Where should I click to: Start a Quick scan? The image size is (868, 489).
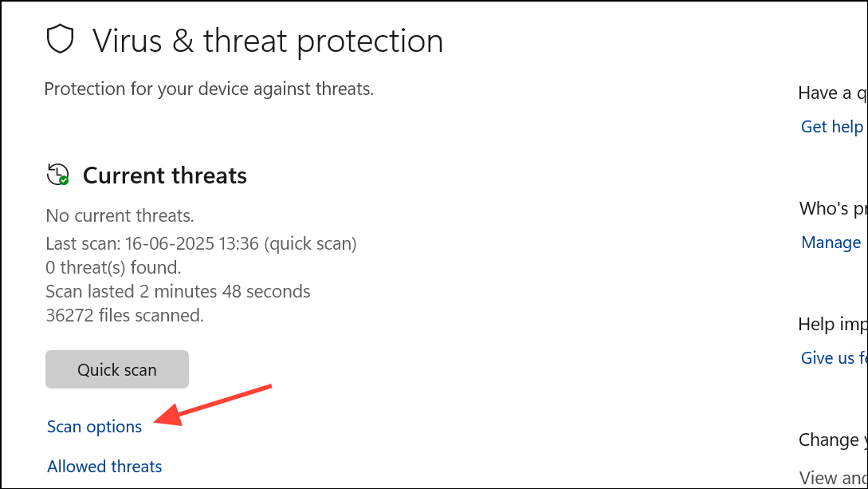coord(117,369)
